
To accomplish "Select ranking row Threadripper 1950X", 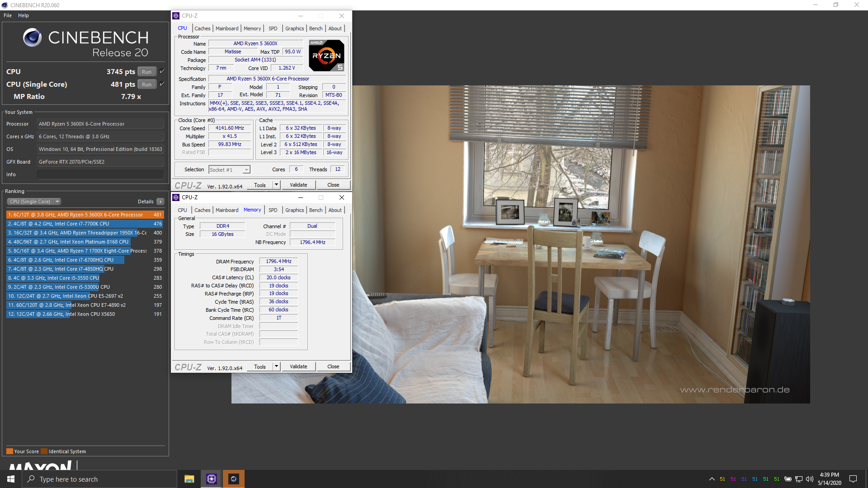I will point(85,233).
